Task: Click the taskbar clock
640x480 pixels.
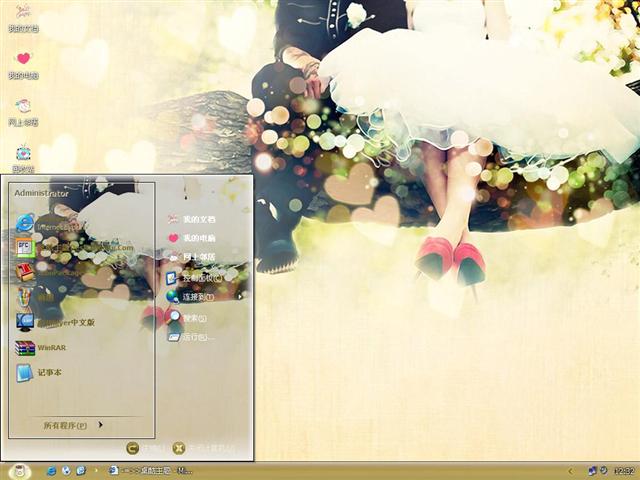Action: 624,471
